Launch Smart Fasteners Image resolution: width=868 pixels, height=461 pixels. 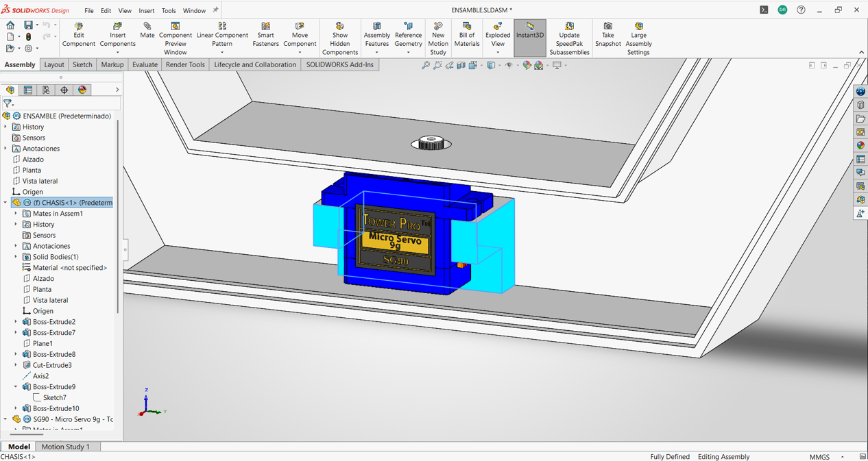coord(265,35)
